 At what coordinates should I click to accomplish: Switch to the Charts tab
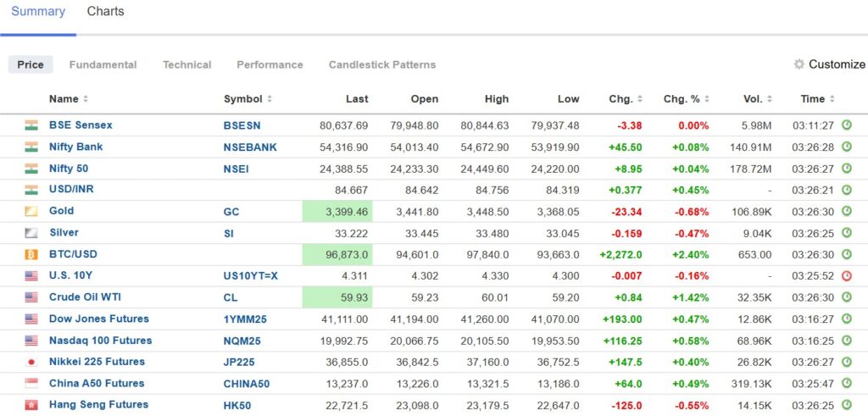pos(105,12)
